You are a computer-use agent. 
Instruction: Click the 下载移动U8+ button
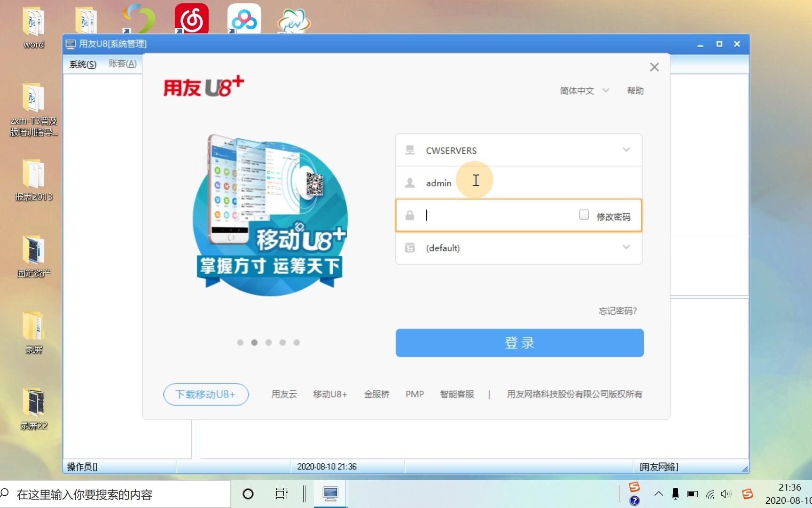pos(206,394)
